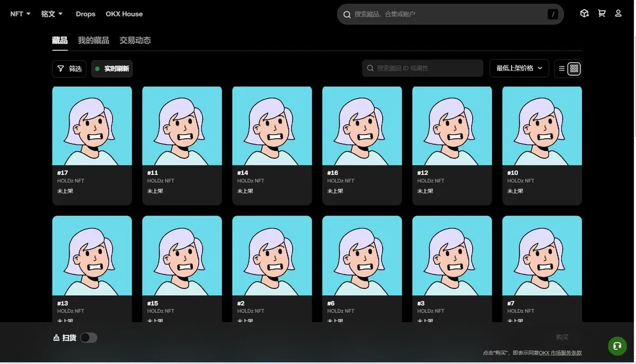Click 未上架 status under #10
Viewport: 636px width, 364px height.
pyautogui.click(x=515, y=191)
